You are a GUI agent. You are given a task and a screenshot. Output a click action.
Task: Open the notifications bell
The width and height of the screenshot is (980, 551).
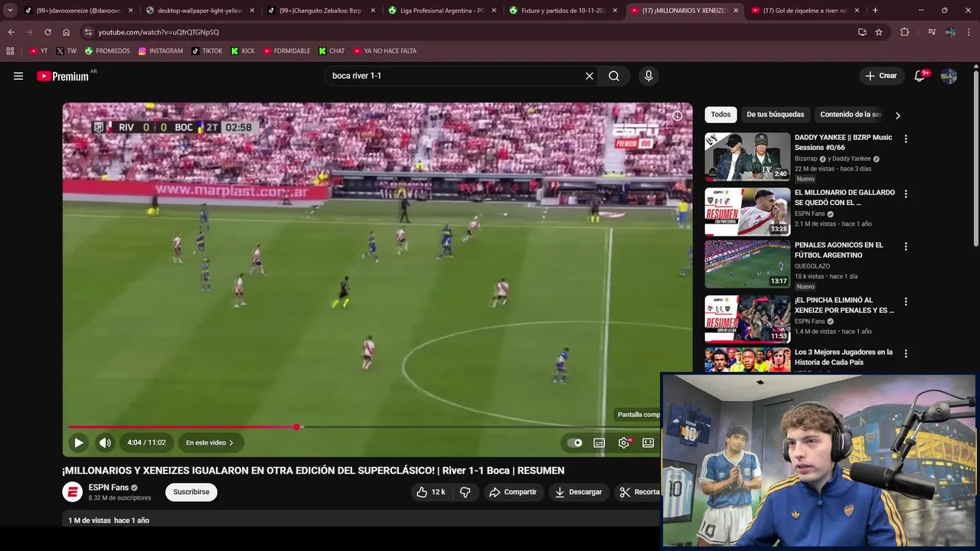tap(920, 76)
